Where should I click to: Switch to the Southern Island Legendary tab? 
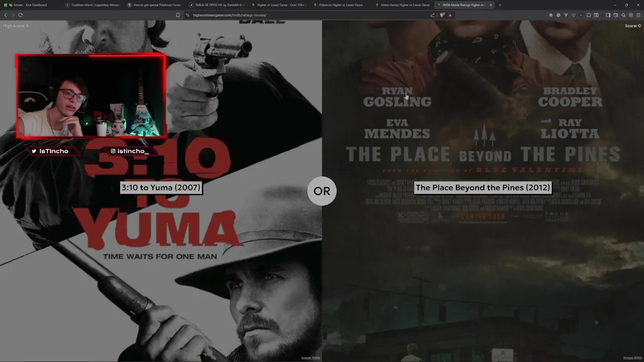93,5
